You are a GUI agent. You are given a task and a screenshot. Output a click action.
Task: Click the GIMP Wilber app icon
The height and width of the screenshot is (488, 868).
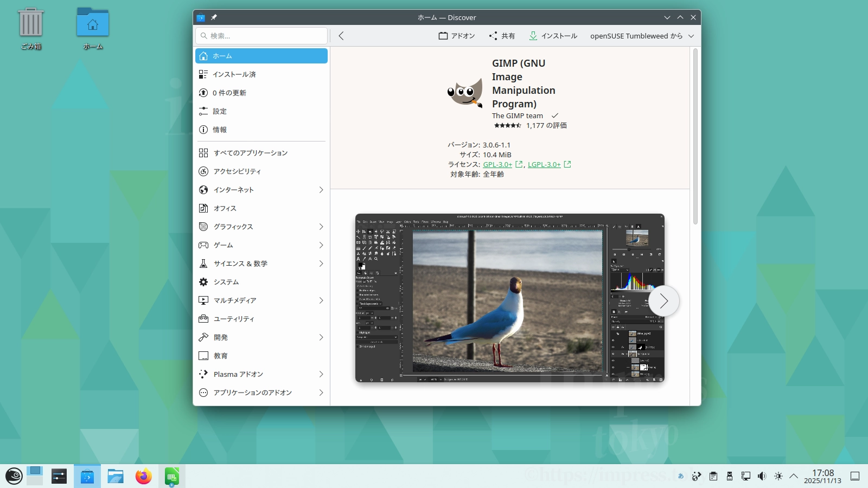pos(465,93)
